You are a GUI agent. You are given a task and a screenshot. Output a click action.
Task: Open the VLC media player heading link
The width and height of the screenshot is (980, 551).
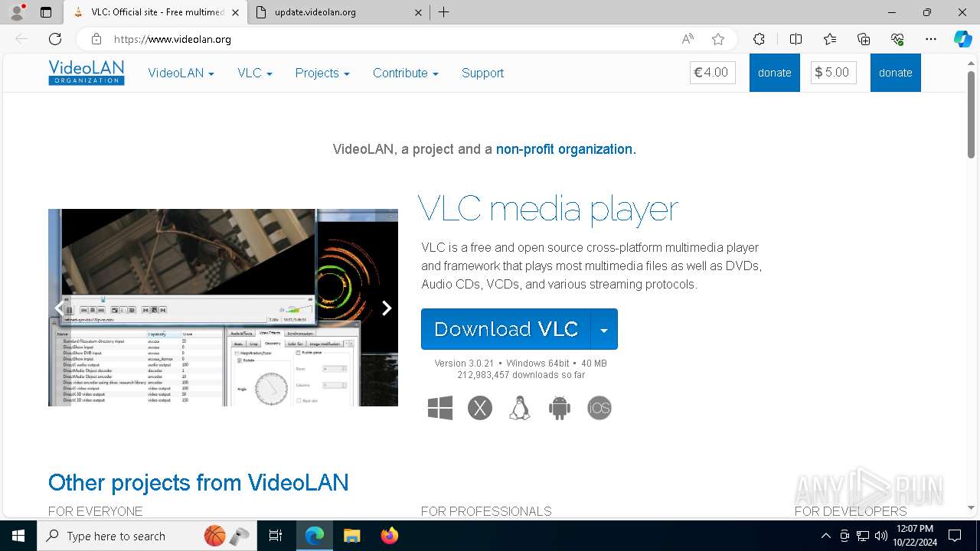tap(548, 209)
